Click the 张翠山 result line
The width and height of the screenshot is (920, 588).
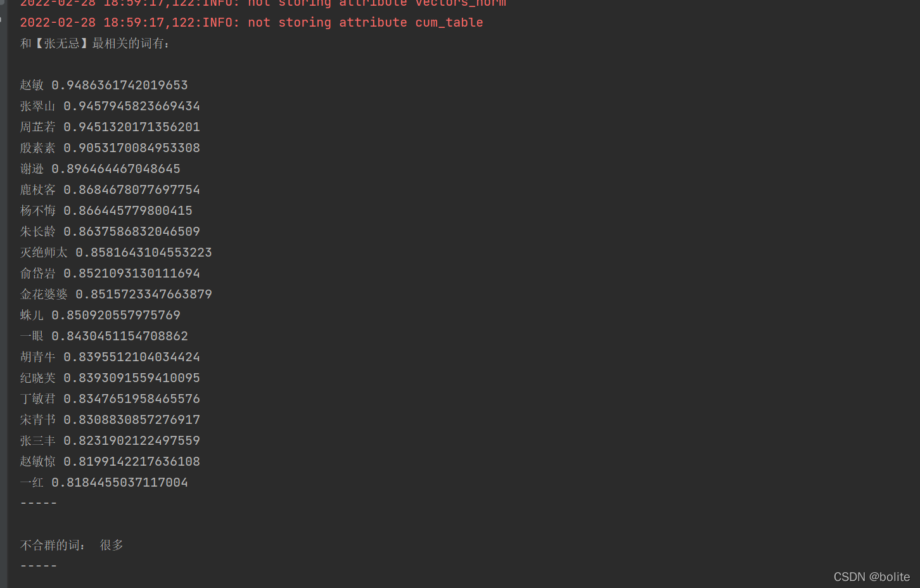tap(110, 106)
